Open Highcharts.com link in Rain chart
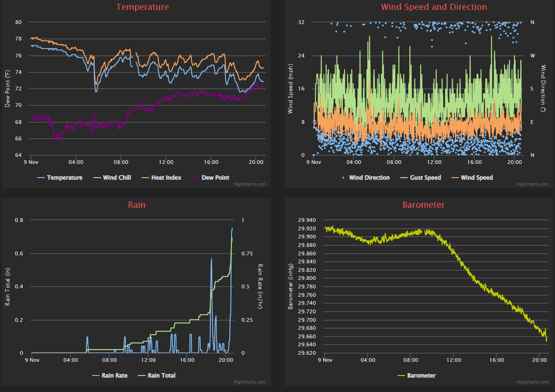 pyautogui.click(x=249, y=382)
